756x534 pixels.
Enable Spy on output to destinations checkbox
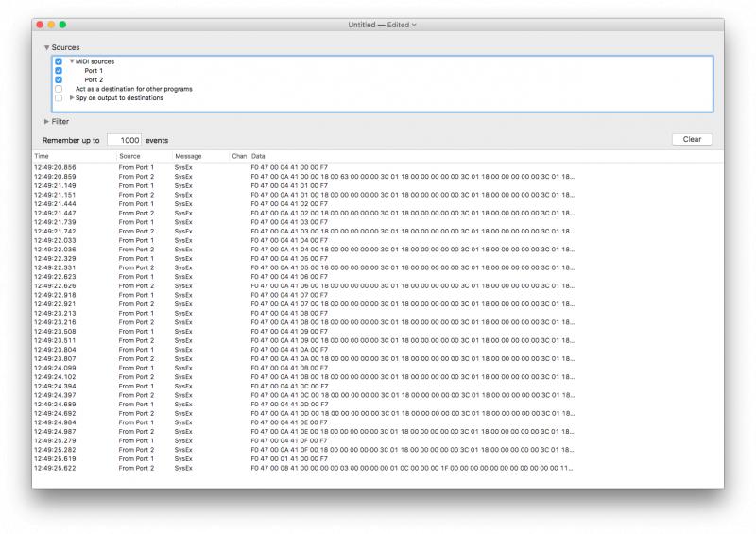coord(59,98)
